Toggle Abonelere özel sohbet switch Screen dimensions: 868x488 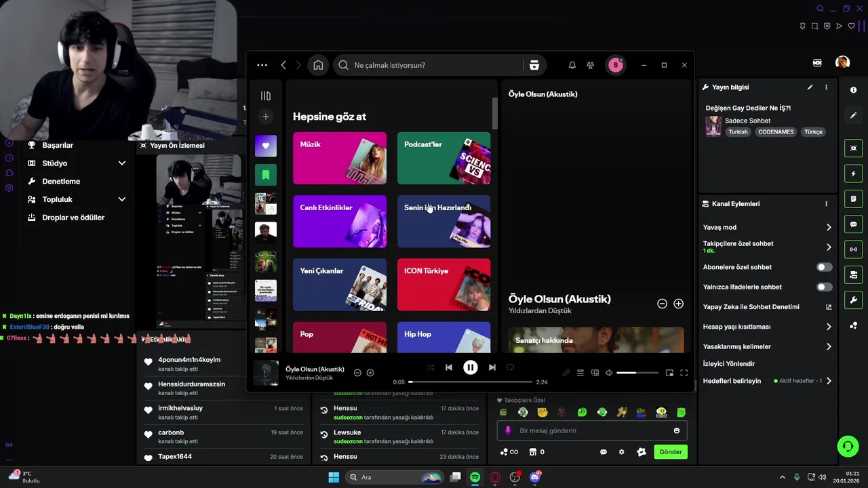[x=824, y=267]
